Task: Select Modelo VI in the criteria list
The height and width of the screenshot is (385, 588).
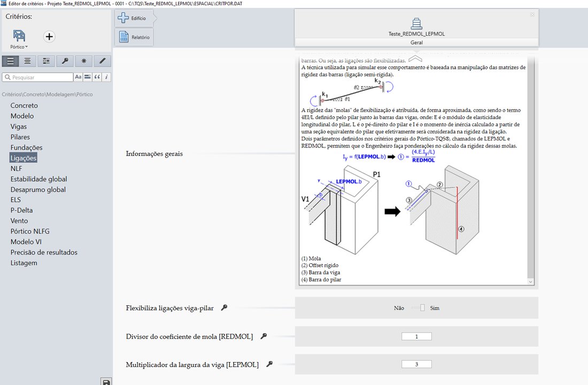Action: [x=26, y=242]
